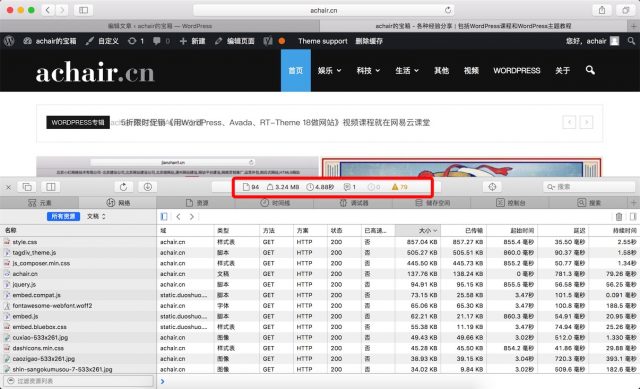
Task: Click orange status dot in admin bar
Action: pos(282,41)
